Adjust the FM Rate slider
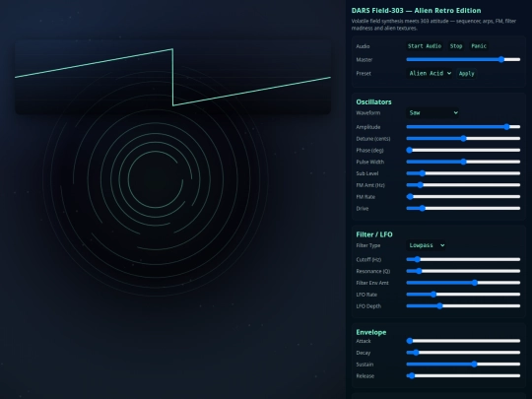 pyautogui.click(x=463, y=196)
